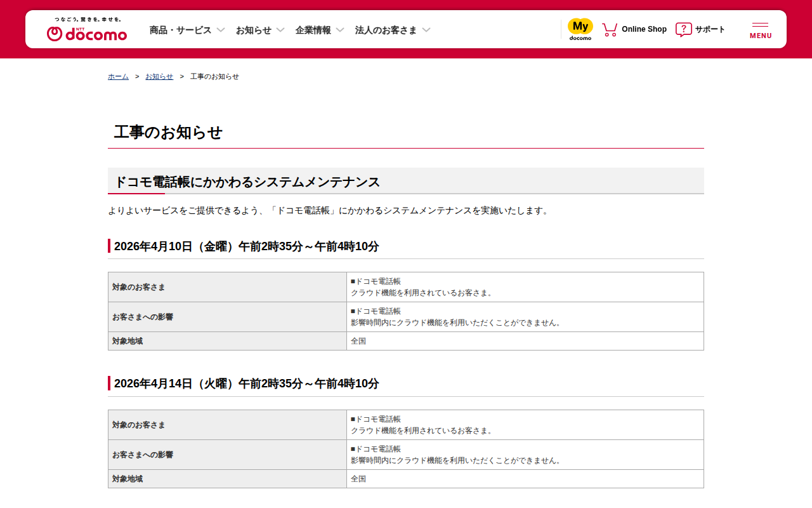Screen dimensions: 812x508
Task: Click 対象のお客さま cell in April 14 table
Action: [x=227, y=425]
